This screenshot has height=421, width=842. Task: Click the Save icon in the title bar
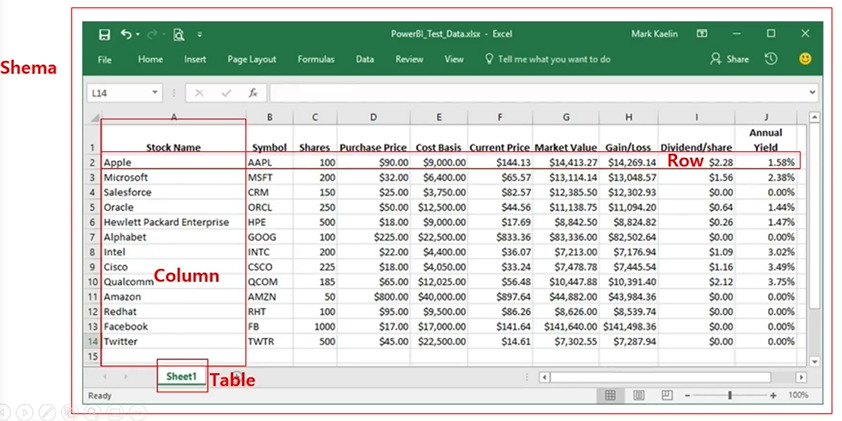105,35
